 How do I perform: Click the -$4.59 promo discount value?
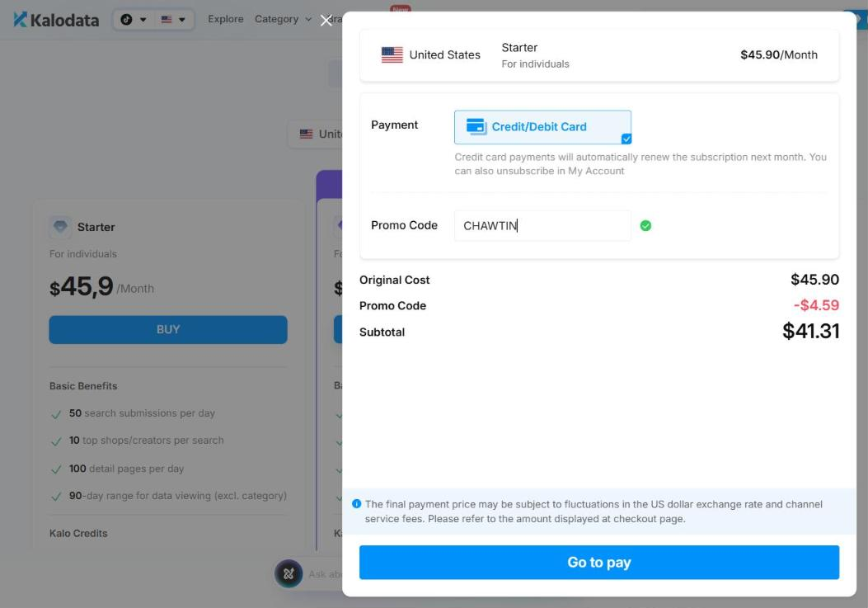click(x=816, y=305)
